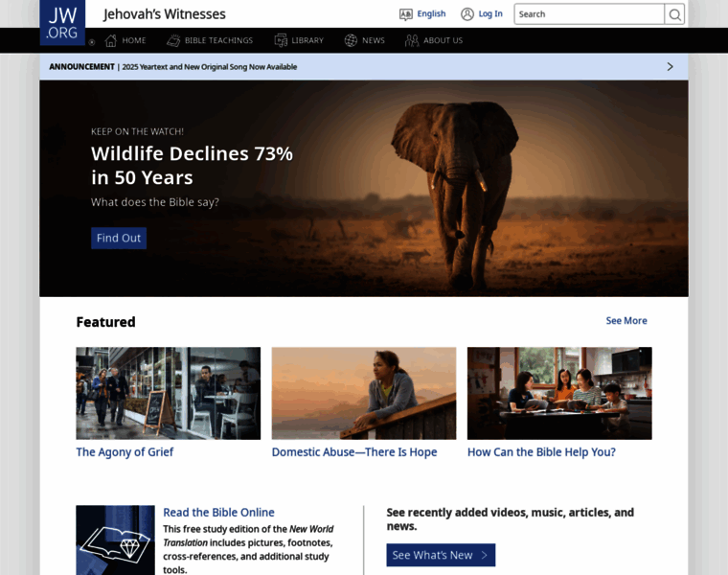Screen dimensions: 728x575
Task: Click the JW.ORG logo
Action: [62, 23]
